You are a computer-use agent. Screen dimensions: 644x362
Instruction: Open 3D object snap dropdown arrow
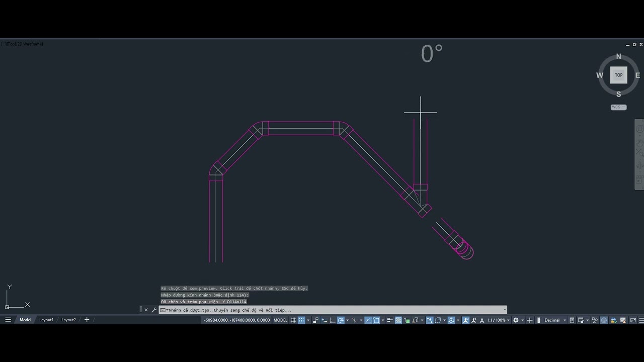coord(422,320)
